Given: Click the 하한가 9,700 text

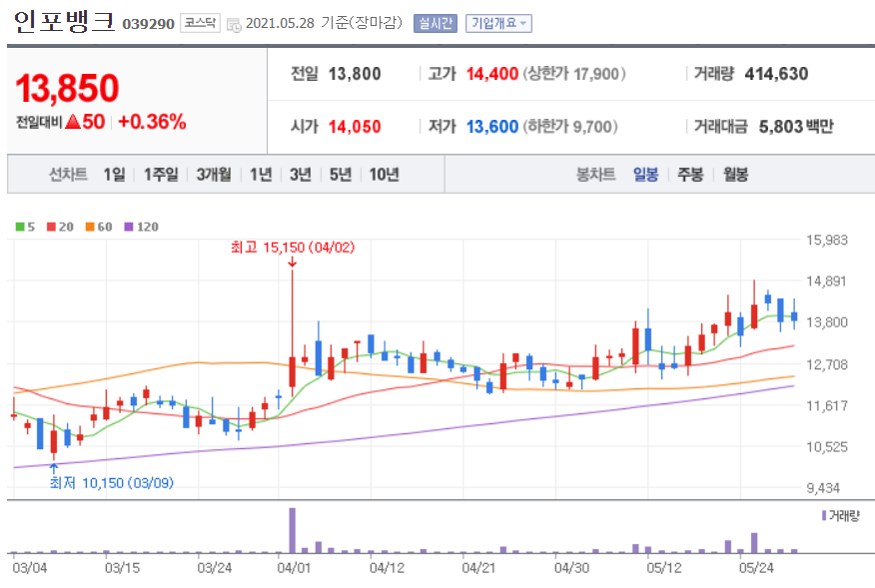Looking at the screenshot, I should pos(570,127).
